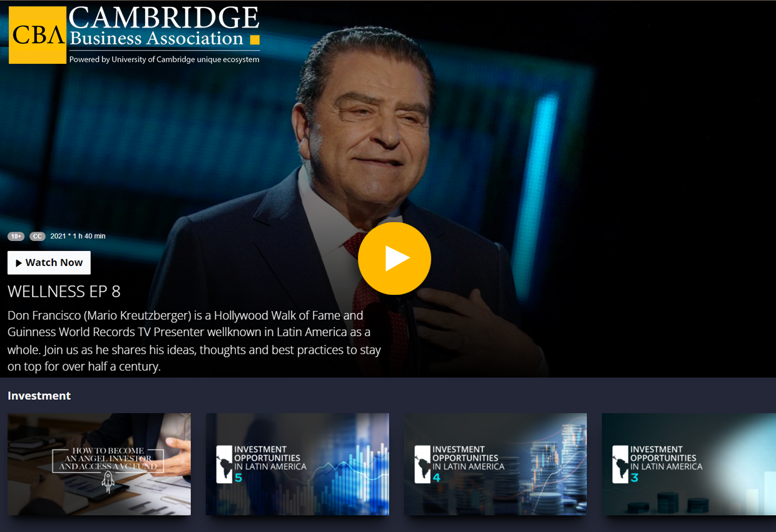This screenshot has width=776, height=532.
Task: Click the Don Francisco episode description text
Action: [x=194, y=341]
